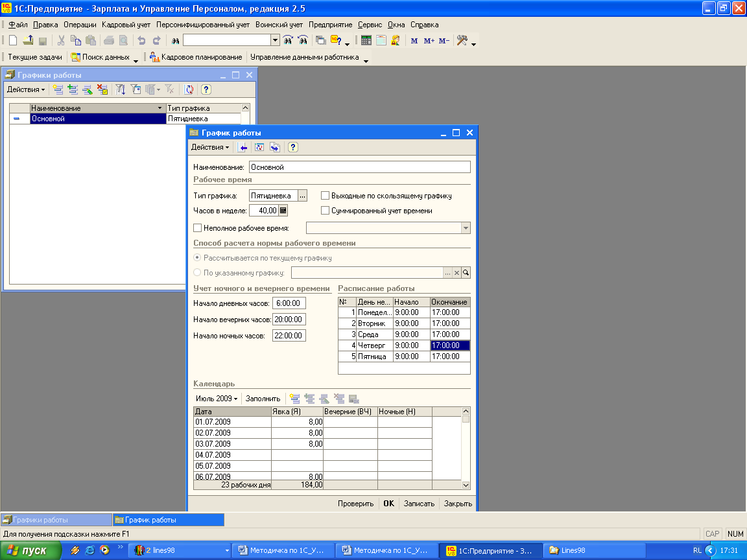The width and height of the screenshot is (747, 560).
Task: Enable Выходные по скользящему графику checkbox
Action: (x=325, y=196)
